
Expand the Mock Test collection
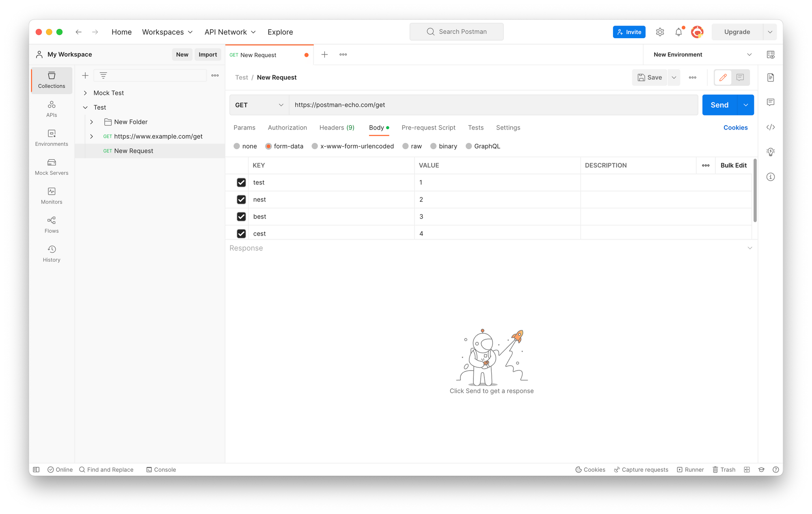point(84,92)
